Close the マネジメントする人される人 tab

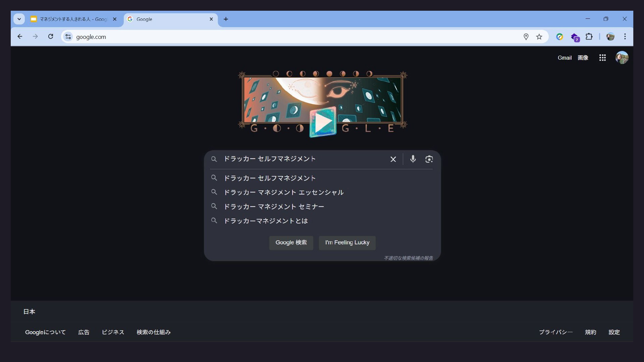tap(115, 19)
